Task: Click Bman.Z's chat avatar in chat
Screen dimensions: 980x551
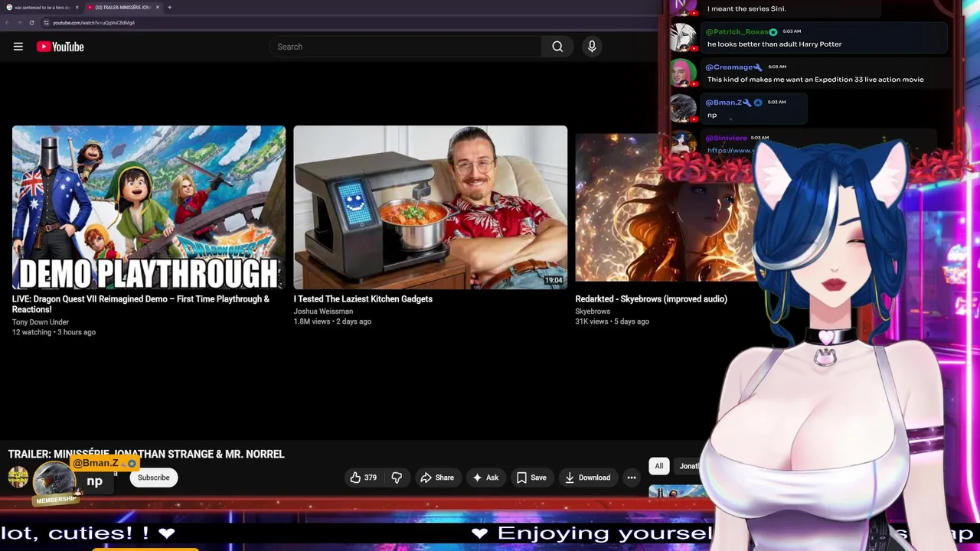Action: [683, 109]
